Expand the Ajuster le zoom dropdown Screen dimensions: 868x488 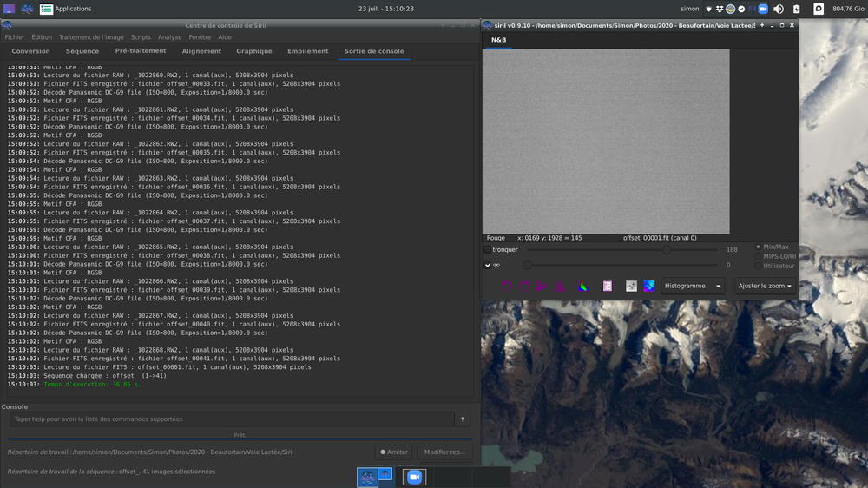(765, 286)
